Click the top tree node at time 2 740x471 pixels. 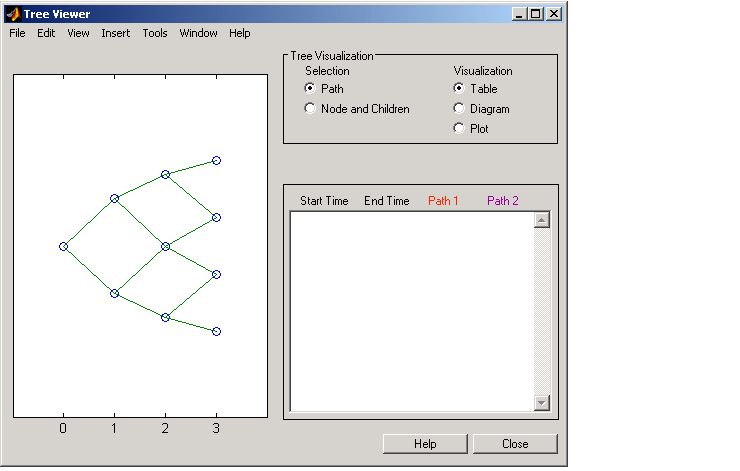tap(165, 175)
